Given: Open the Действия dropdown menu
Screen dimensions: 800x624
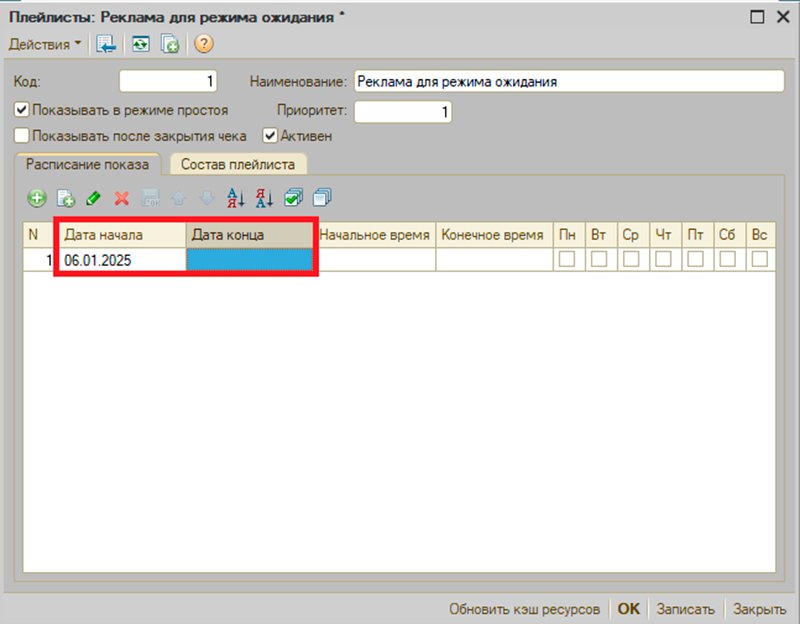Looking at the screenshot, I should click(44, 44).
